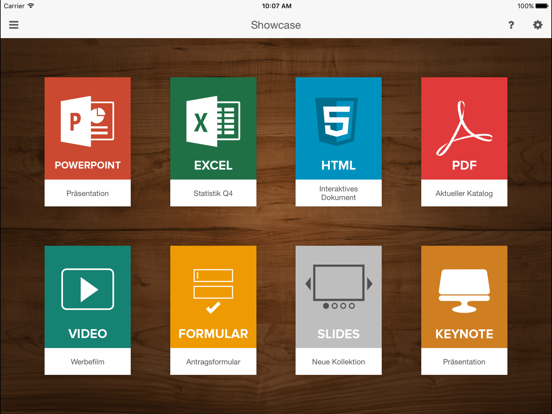
Task: Select the POWERPOINT title text
Action: coord(88,165)
